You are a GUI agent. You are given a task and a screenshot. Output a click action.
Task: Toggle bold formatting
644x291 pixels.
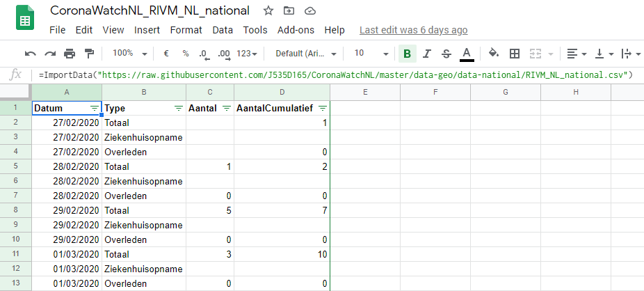407,54
